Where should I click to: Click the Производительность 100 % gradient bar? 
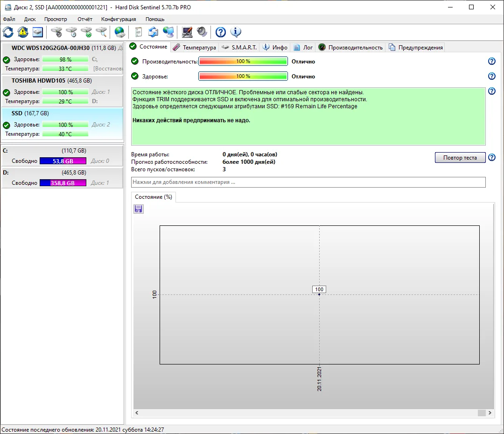pos(243,61)
